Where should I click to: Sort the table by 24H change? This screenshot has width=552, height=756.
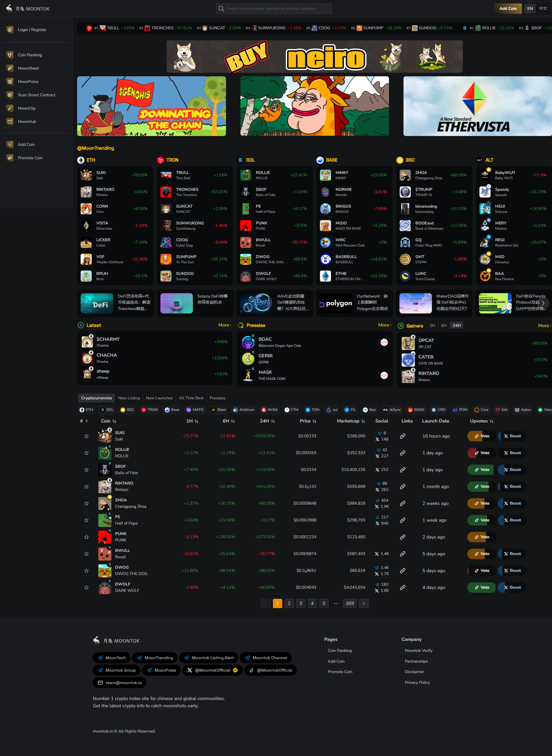pos(267,421)
